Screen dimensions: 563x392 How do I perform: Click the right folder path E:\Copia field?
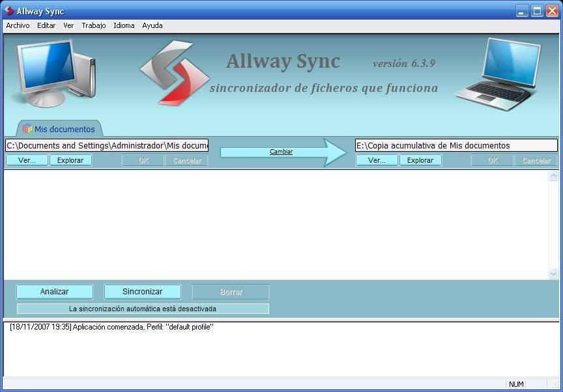point(456,145)
